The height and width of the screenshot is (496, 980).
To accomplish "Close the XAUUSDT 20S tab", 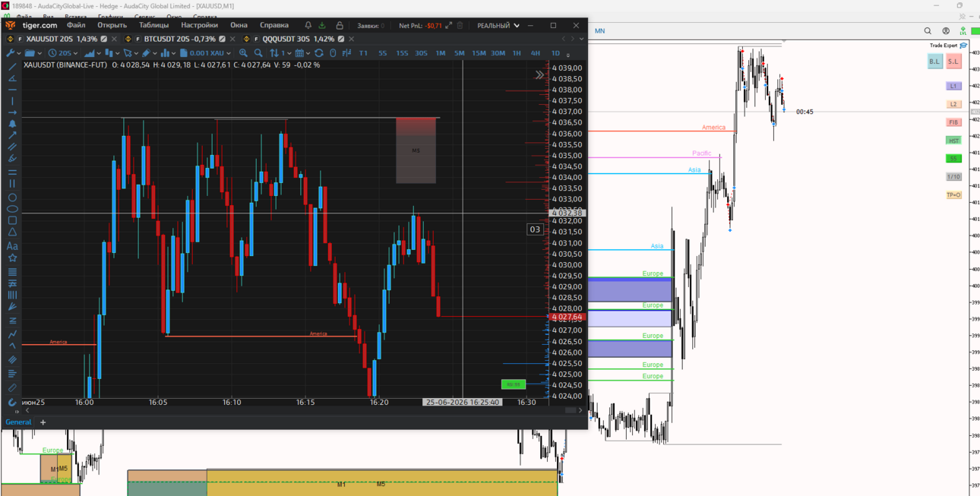I will (115, 39).
